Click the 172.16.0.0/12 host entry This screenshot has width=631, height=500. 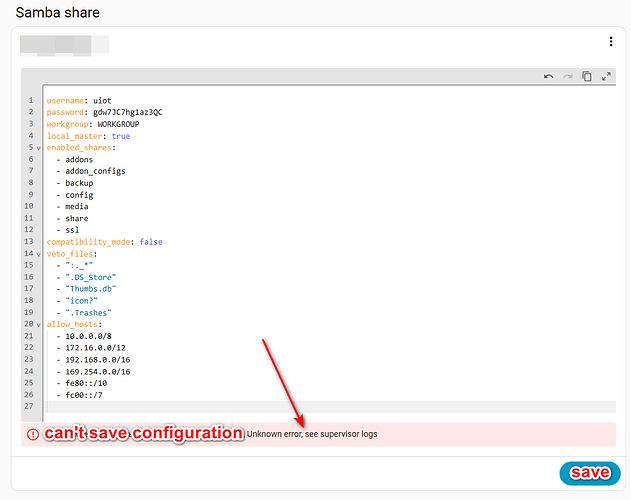(95, 348)
